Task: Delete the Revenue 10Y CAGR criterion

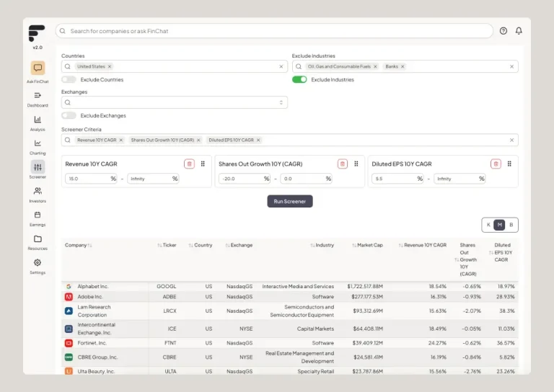Action: 189,164
